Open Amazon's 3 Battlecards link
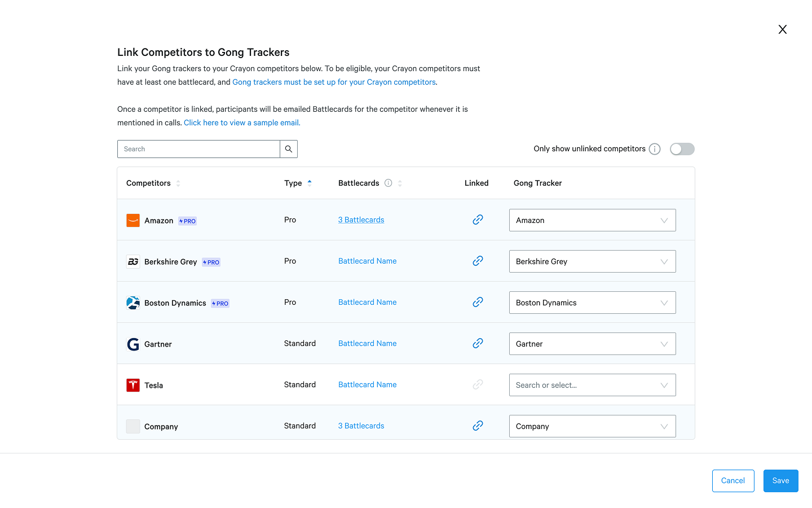The height and width of the screenshot is (508, 812). [x=361, y=220]
